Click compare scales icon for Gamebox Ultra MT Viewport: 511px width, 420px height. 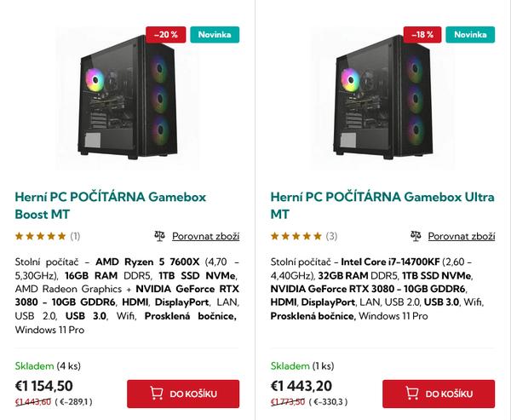[x=415, y=236]
